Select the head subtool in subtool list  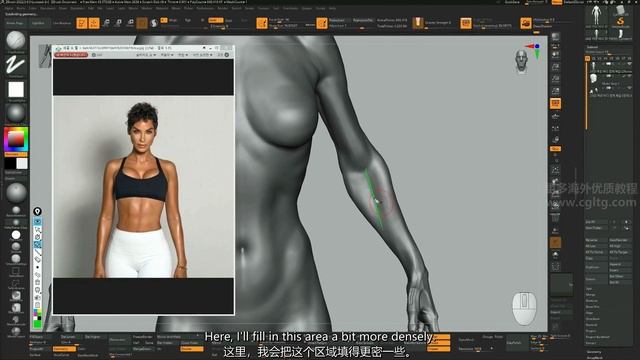coord(593,78)
